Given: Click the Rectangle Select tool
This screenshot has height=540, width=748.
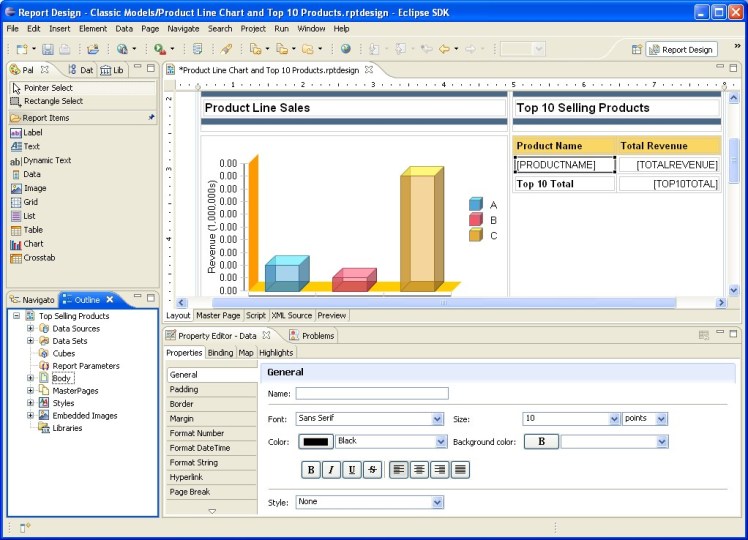Looking at the screenshot, I should coord(52,101).
